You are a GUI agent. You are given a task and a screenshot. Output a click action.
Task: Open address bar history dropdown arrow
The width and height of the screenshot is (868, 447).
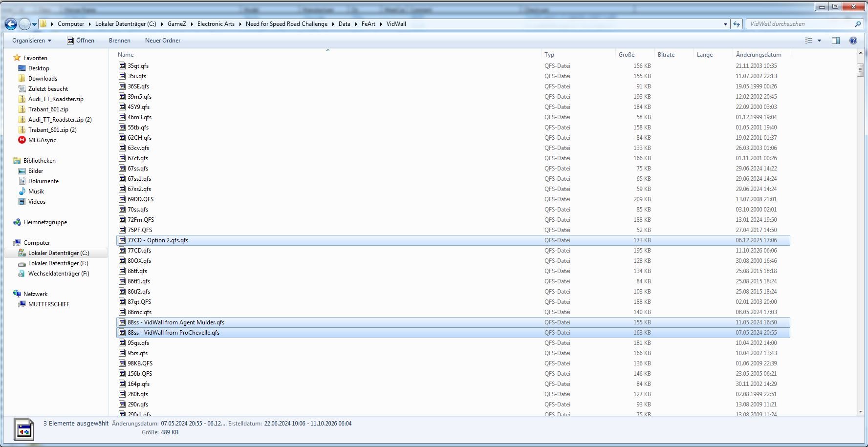[x=725, y=24]
